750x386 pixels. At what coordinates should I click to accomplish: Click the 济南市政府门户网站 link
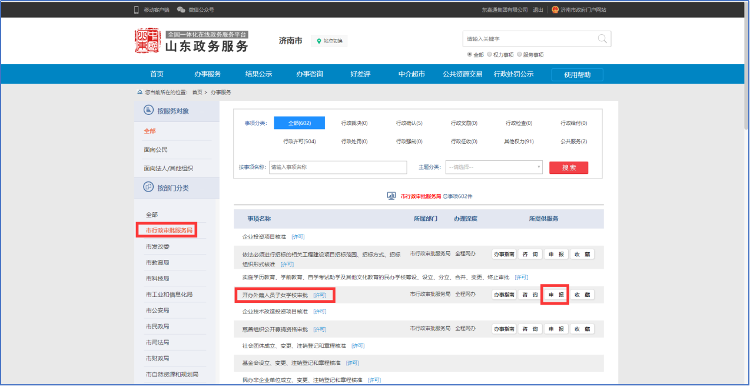click(x=584, y=10)
